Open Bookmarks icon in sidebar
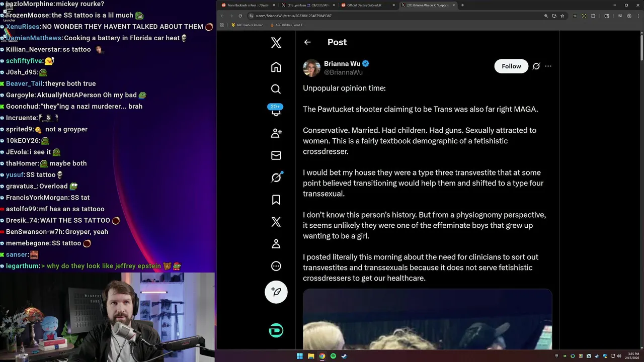The width and height of the screenshot is (644, 362). (276, 200)
